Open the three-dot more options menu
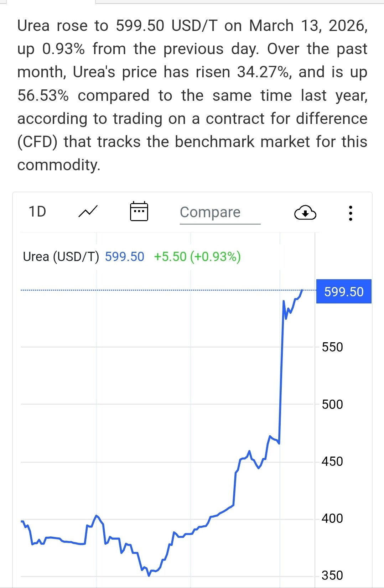384x588 pixels. pos(351,213)
